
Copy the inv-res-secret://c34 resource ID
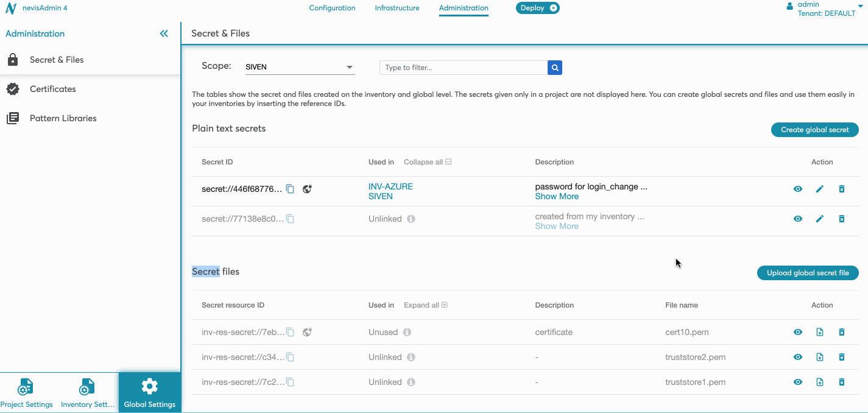click(x=291, y=357)
